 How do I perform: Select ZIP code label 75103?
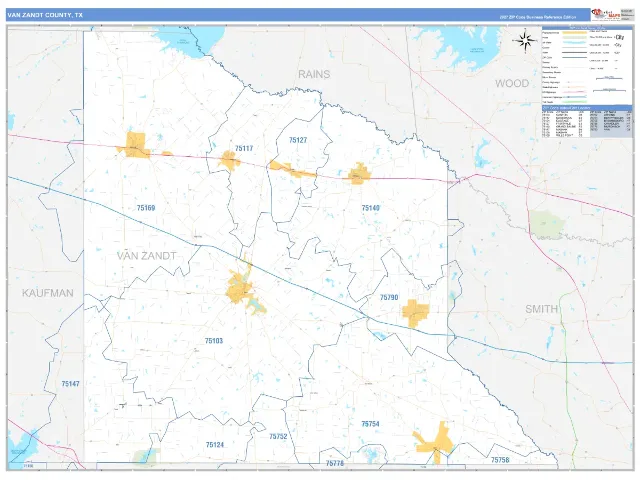point(214,341)
